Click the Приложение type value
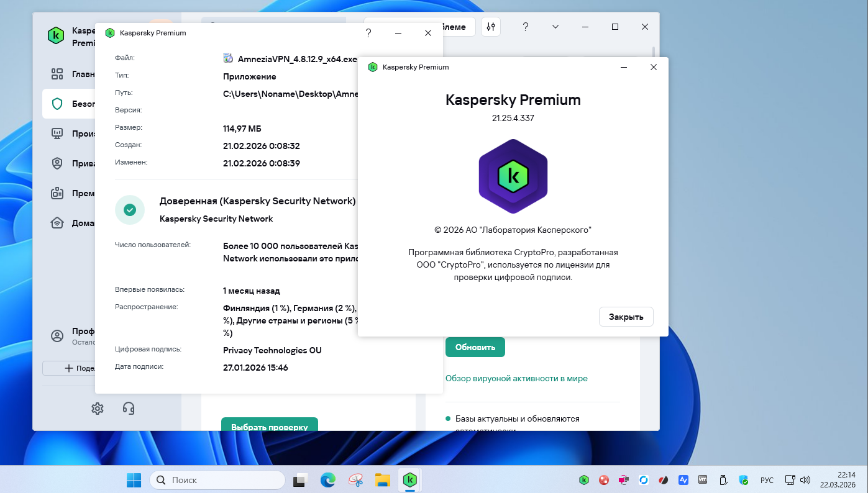The width and height of the screenshot is (868, 493). click(x=250, y=76)
